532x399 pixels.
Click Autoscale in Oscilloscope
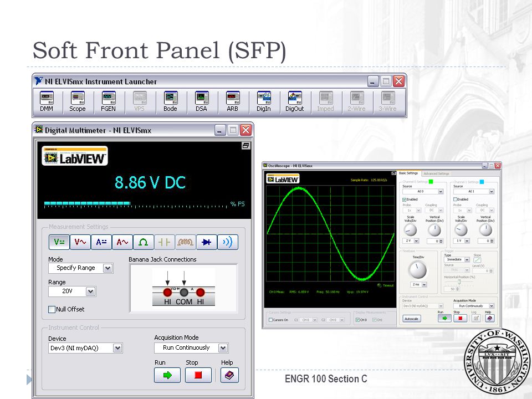412,319
